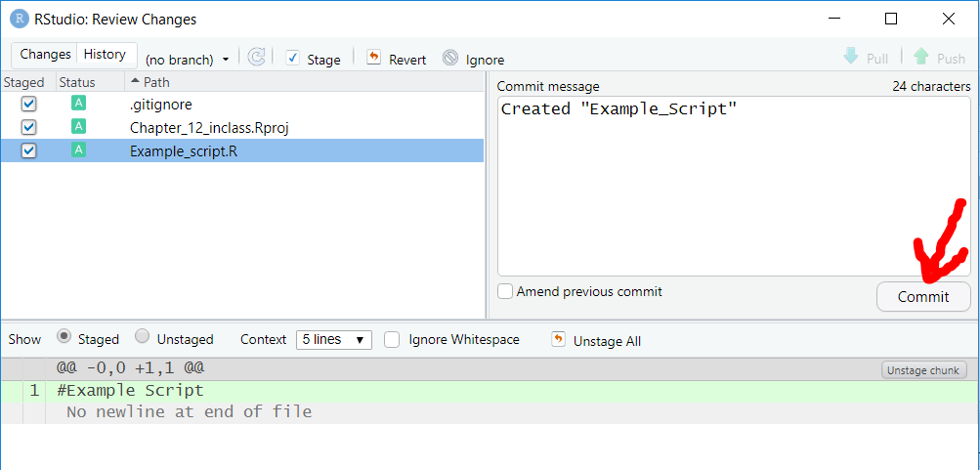Click the Pull down-arrow icon
The image size is (980, 470).
tap(851, 57)
